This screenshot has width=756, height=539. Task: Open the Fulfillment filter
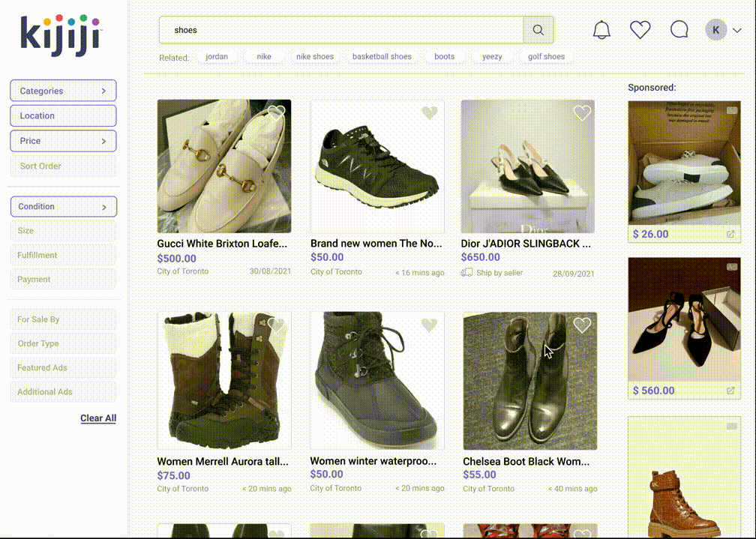63,255
